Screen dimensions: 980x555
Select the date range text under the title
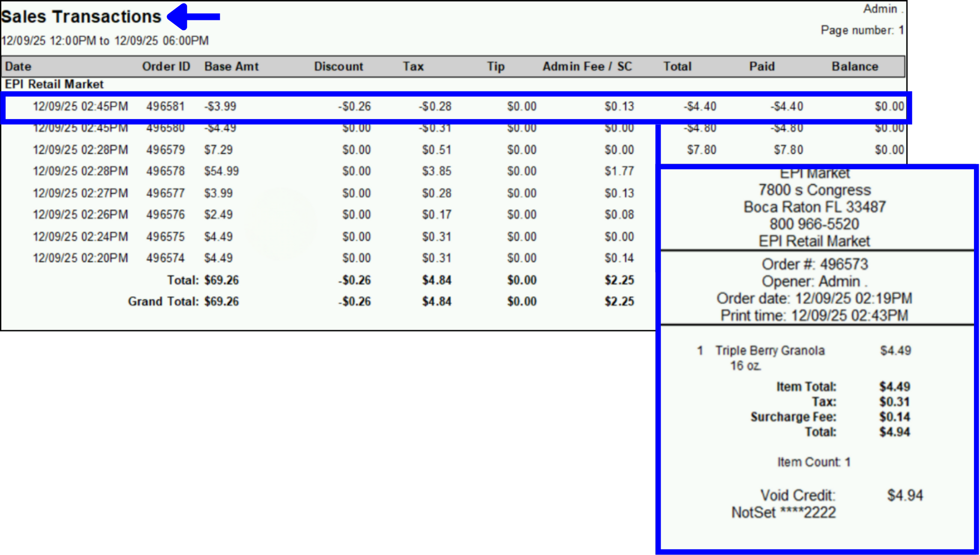(105, 40)
